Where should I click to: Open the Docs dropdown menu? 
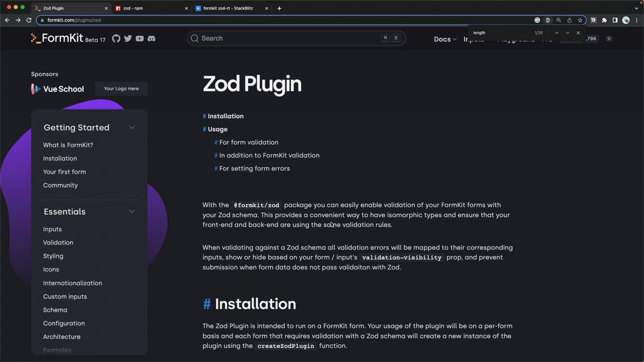click(x=445, y=39)
